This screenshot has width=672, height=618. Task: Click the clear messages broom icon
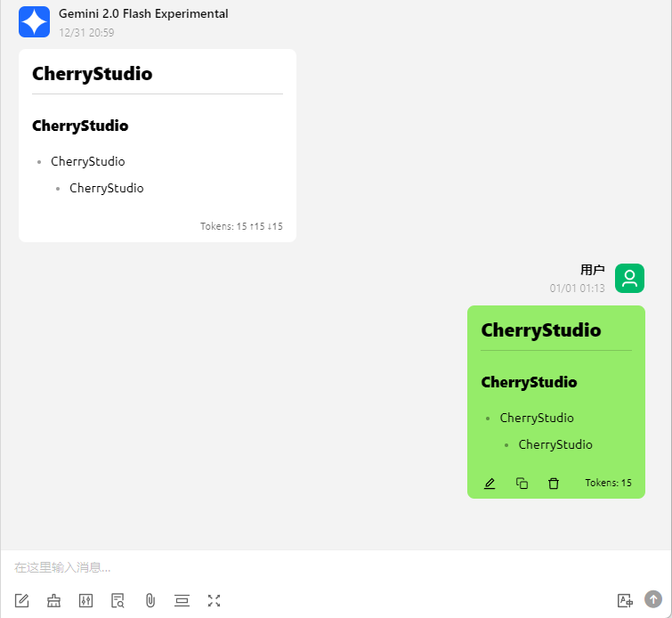(x=54, y=600)
